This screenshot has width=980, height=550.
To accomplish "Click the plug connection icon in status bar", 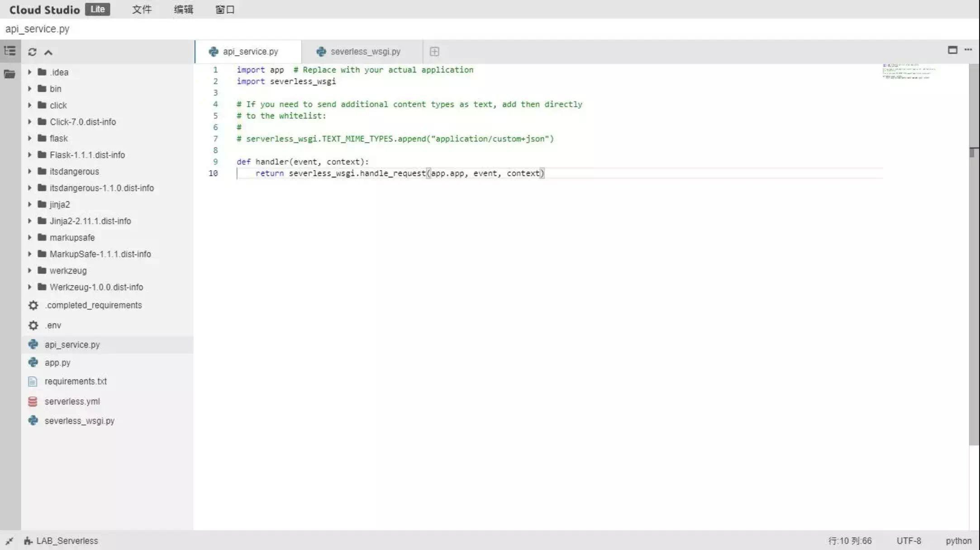I will tap(9, 541).
